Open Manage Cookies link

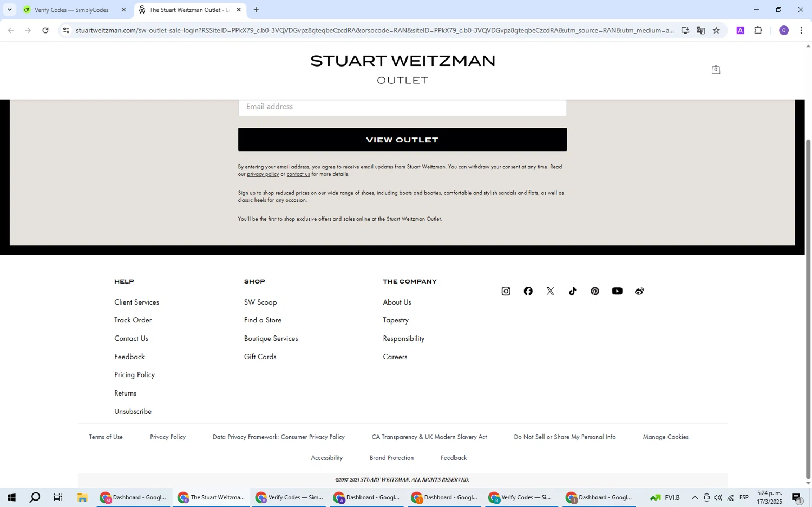pos(665,437)
